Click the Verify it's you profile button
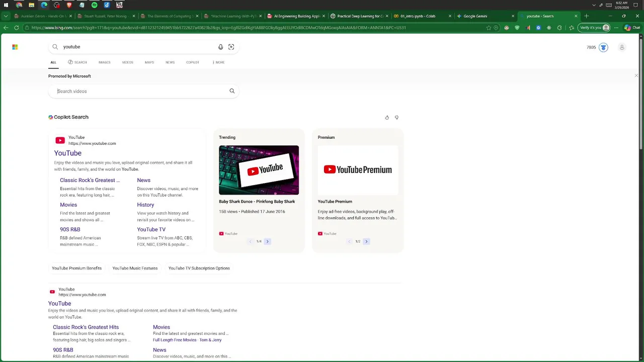644x362 pixels. pyautogui.click(x=594, y=28)
